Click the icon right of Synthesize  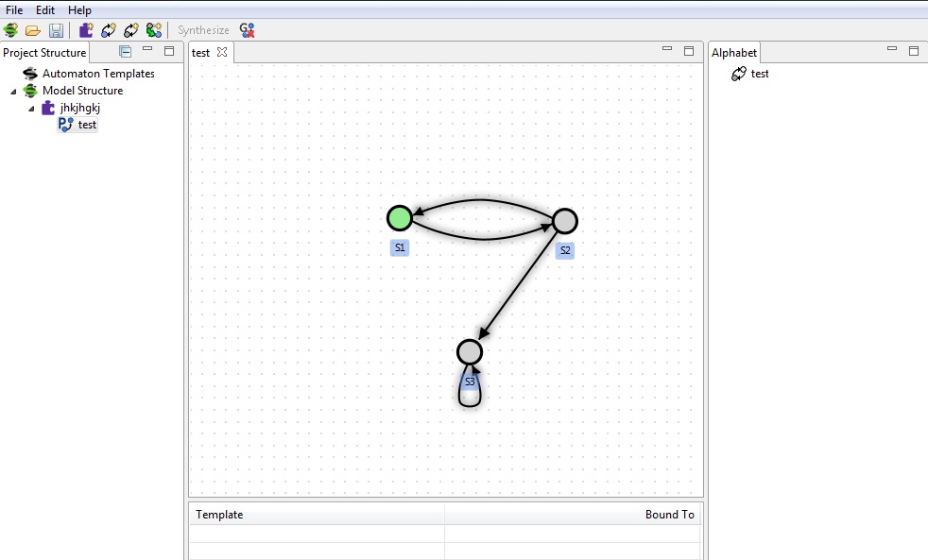click(x=248, y=30)
